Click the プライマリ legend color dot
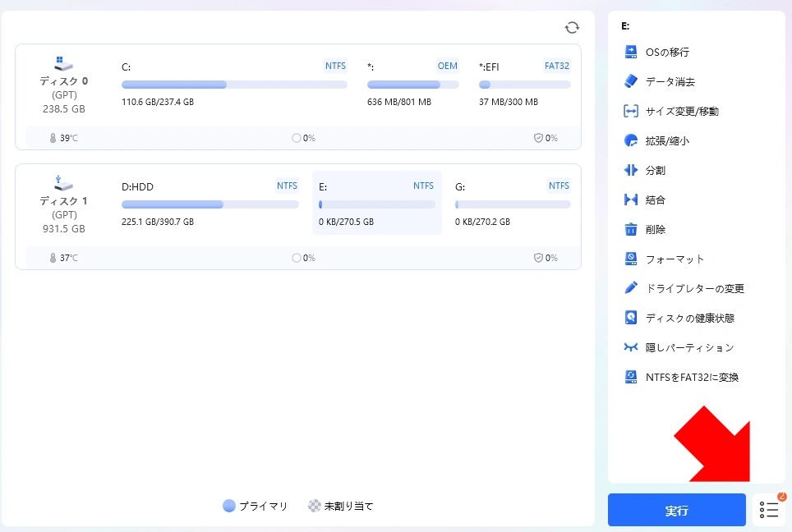Screen dimensions: 792x532 (229, 506)
